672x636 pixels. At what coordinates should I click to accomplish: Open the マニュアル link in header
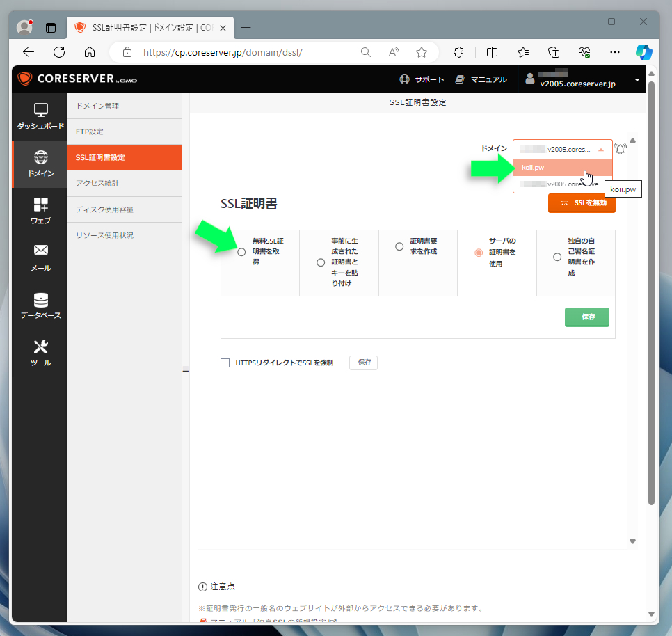click(481, 79)
